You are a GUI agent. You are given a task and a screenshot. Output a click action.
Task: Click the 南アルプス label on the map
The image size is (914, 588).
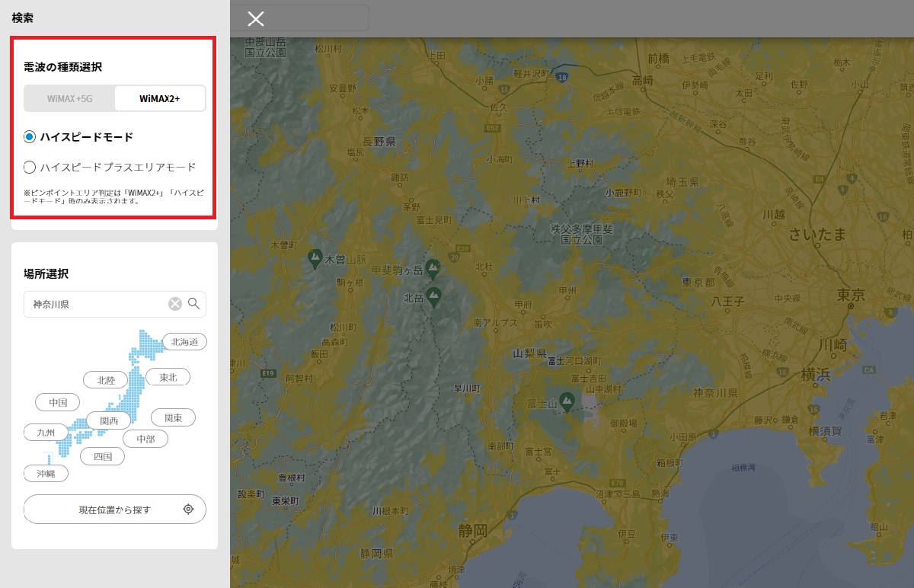[495, 323]
